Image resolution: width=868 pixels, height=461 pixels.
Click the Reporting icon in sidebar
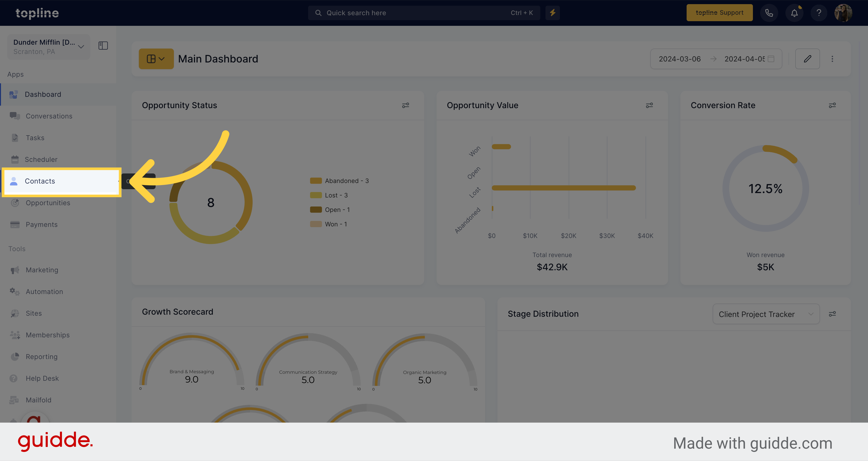click(15, 356)
